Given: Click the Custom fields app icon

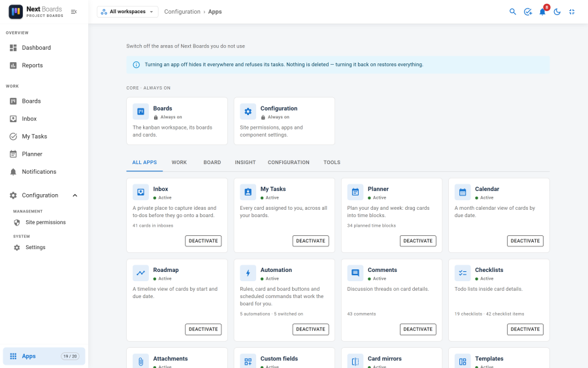Looking at the screenshot, I should [248, 361].
